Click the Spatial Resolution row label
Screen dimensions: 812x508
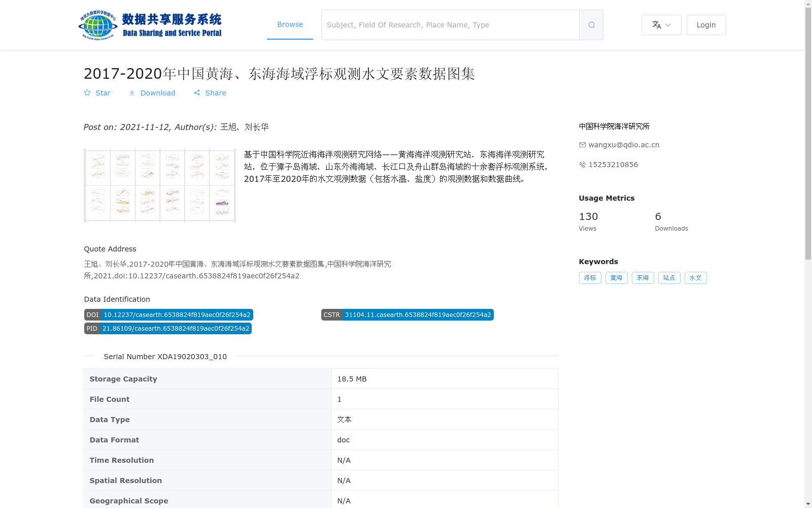tap(125, 481)
